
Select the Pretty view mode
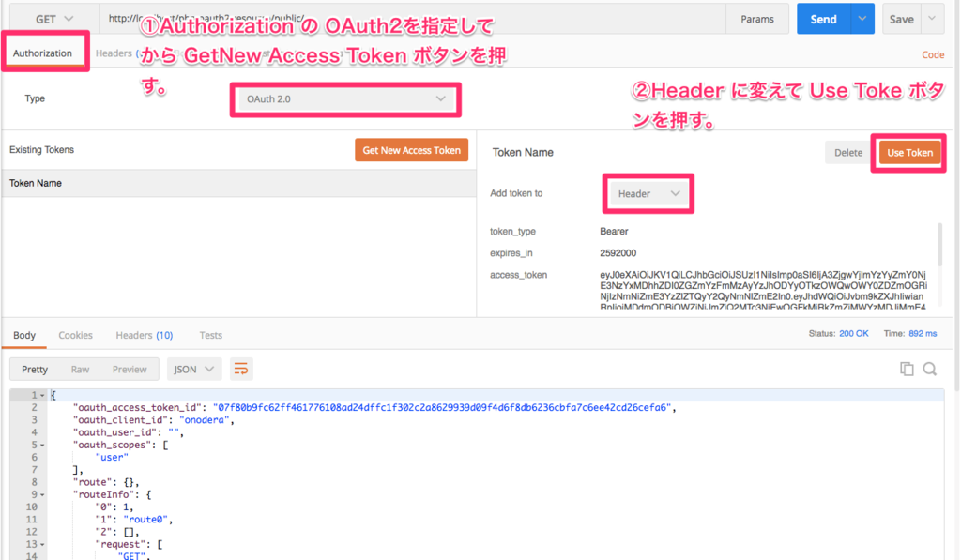[x=35, y=370]
